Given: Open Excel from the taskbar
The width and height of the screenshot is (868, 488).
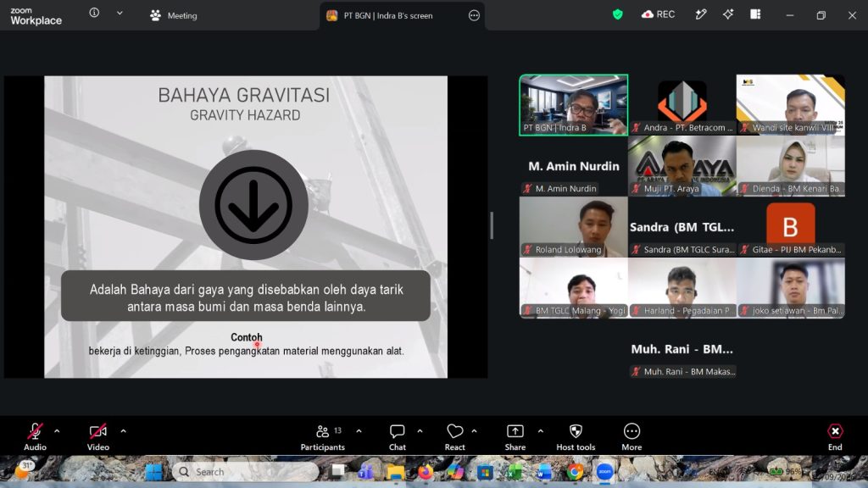Looking at the screenshot, I should pyautogui.click(x=515, y=472).
